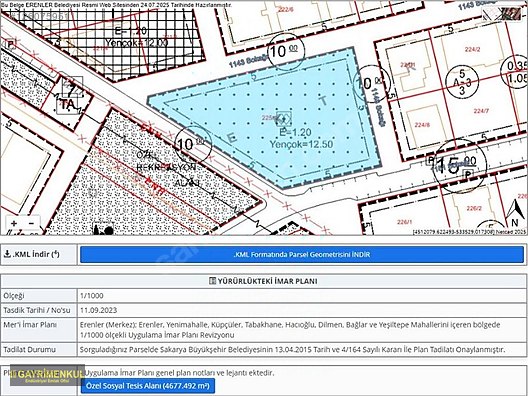Screen dimensions: 528x396
Task: Click parcel label '226/1' on the map
Action: (x=404, y=222)
